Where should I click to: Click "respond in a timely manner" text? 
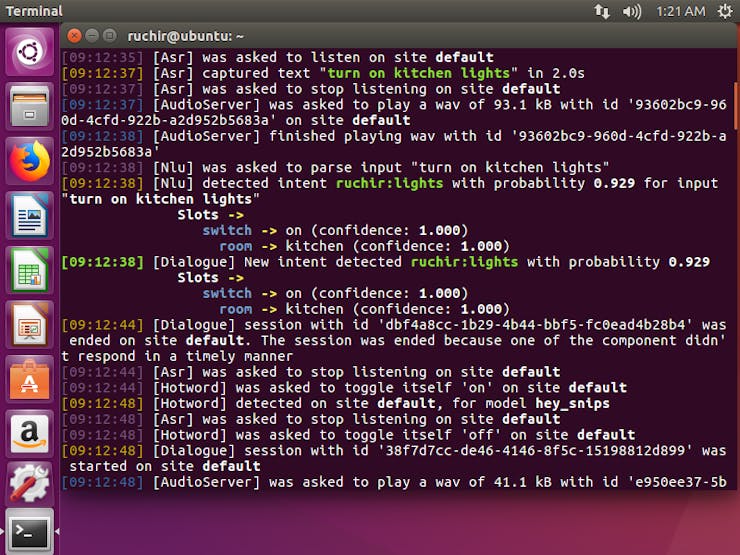[x=185, y=356]
